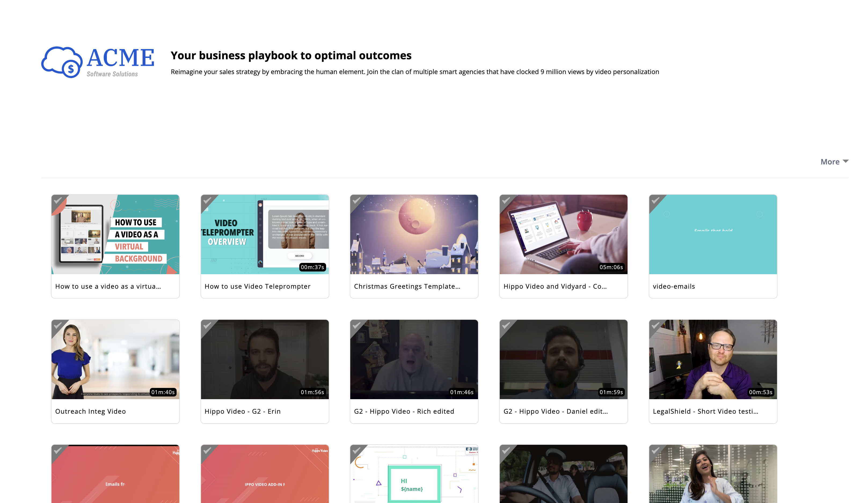
Task: Open the 'HI ${name}' personalization thumbnail
Action: pyautogui.click(x=414, y=474)
